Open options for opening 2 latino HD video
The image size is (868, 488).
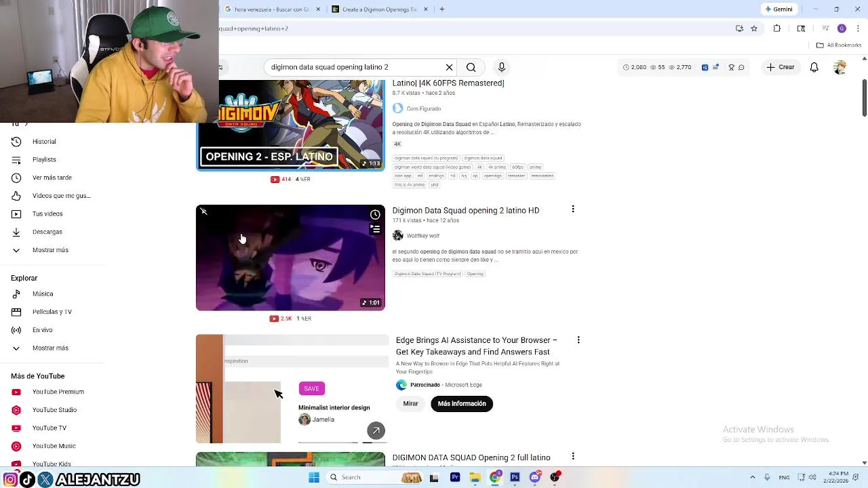click(573, 209)
